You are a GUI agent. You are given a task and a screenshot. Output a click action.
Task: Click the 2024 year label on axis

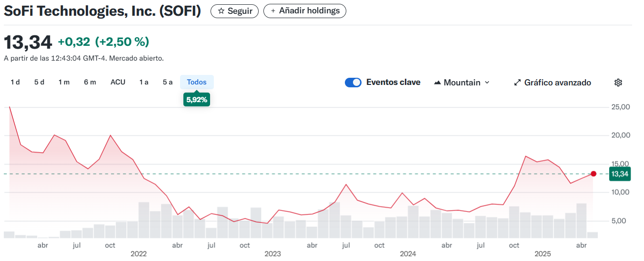pos(408,254)
